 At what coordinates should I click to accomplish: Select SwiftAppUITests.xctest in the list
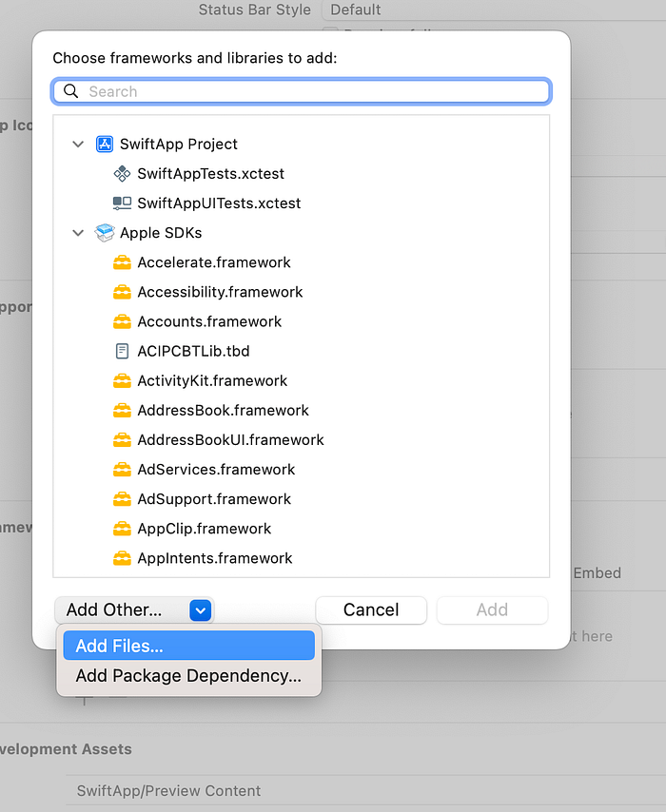click(x=219, y=203)
